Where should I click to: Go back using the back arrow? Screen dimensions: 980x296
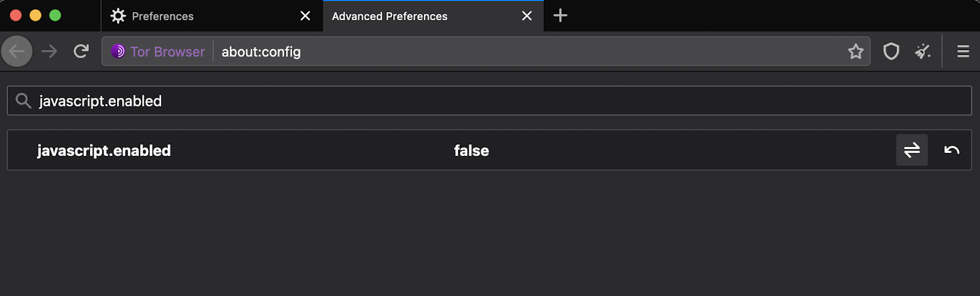coord(17,51)
